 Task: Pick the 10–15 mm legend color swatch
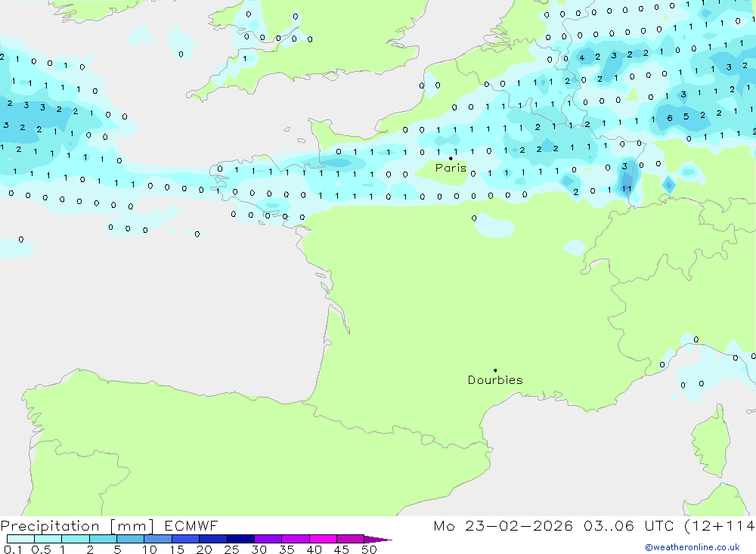[158, 539]
